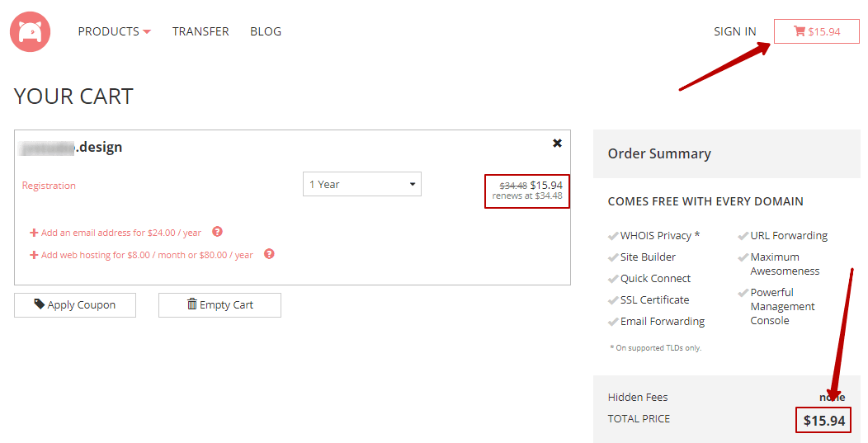
Task: Click the tag icon on Apply Coupon
Action: coord(40,304)
